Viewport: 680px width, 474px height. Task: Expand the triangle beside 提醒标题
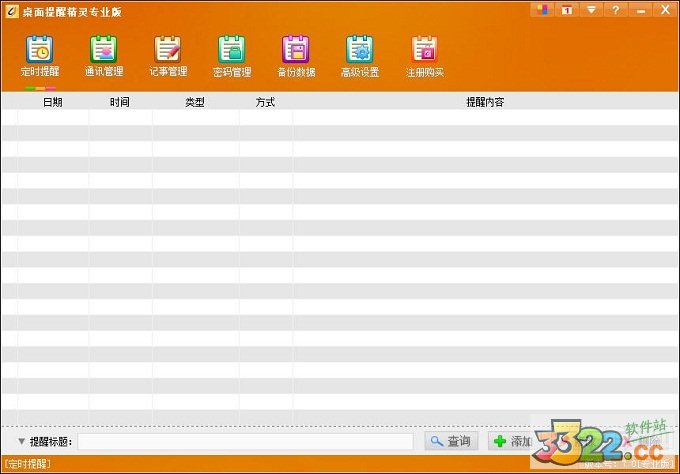(21, 441)
